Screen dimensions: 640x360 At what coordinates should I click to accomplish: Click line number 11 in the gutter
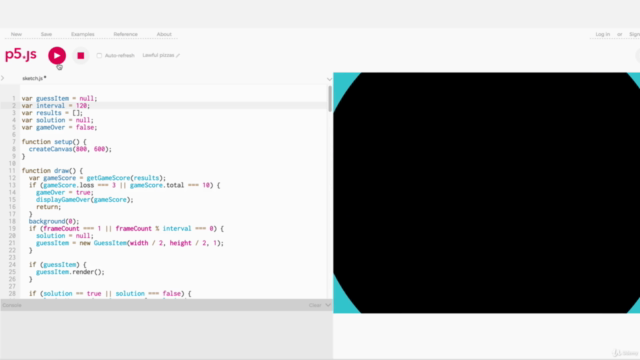click(x=12, y=171)
